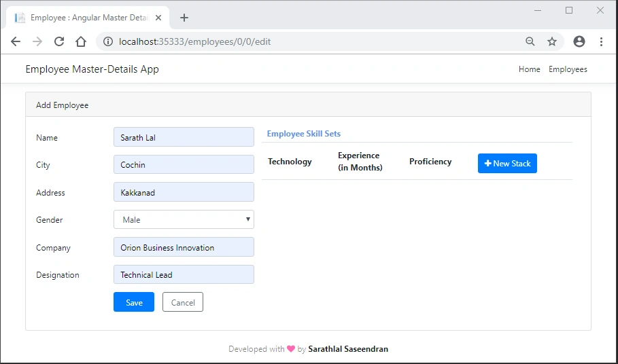The height and width of the screenshot is (364, 618).
Task: Click the address bar URL
Action: pos(194,41)
